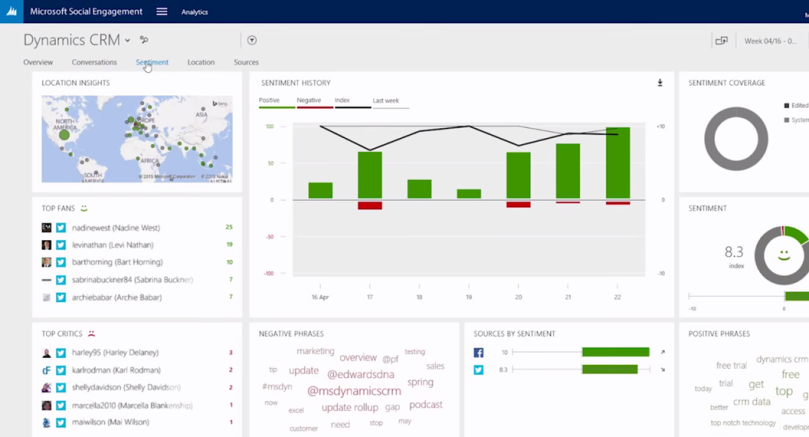This screenshot has width=809, height=437.
Task: Open the Sources tab
Action: (x=246, y=62)
